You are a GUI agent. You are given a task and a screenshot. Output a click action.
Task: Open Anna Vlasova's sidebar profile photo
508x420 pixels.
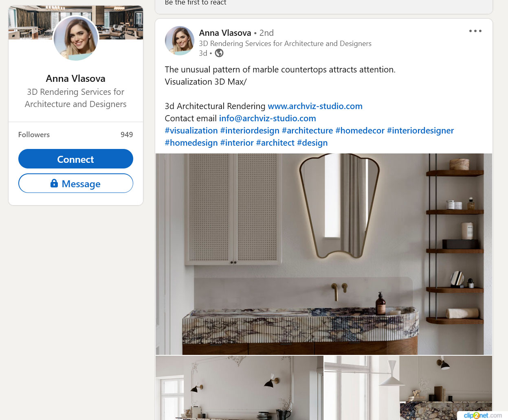click(76, 38)
